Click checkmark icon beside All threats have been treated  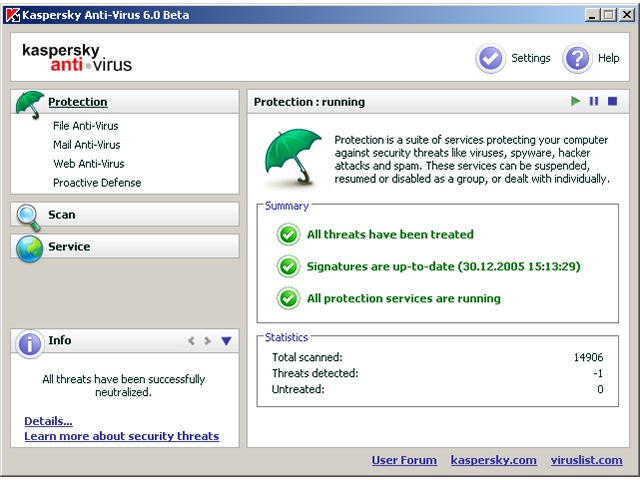pyautogui.click(x=289, y=234)
